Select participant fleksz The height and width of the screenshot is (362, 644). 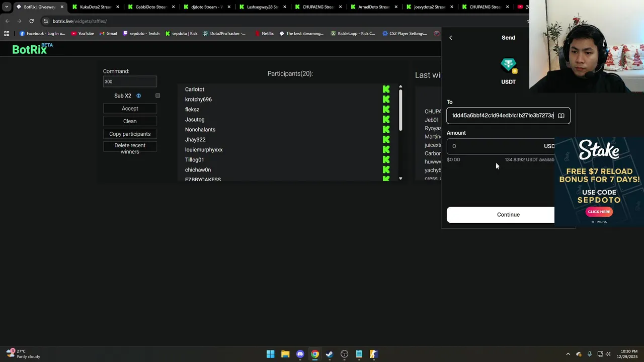[x=192, y=110]
